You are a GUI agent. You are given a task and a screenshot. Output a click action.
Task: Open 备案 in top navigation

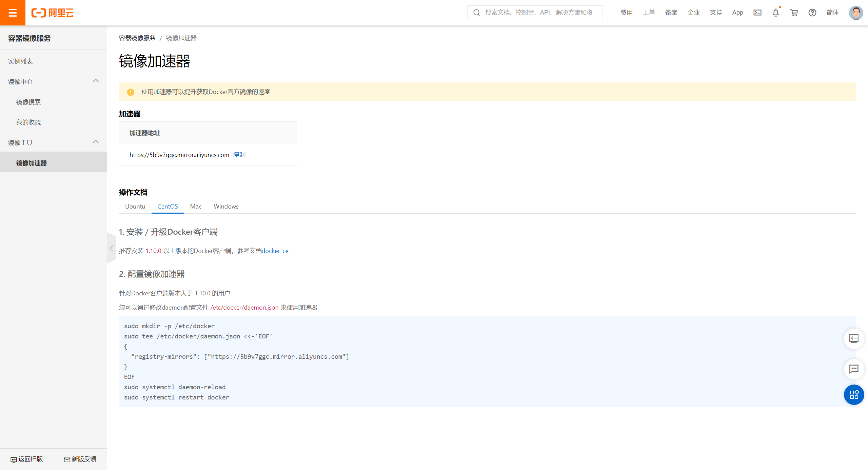pyautogui.click(x=671, y=13)
